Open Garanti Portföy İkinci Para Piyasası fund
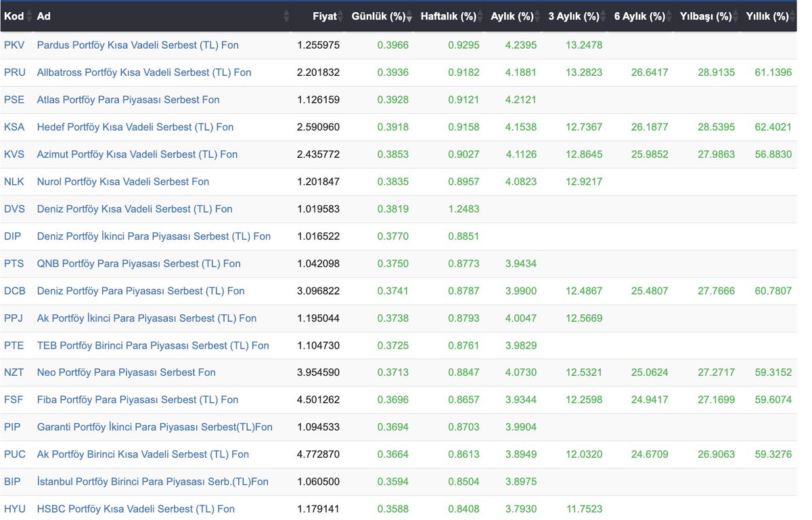812x520 pixels. pos(155,427)
